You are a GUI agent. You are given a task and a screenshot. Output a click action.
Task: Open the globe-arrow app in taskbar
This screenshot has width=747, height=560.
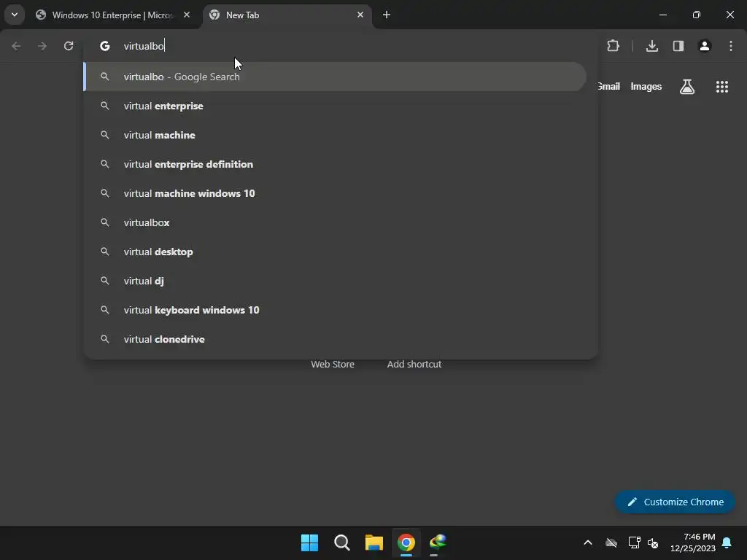(x=438, y=542)
